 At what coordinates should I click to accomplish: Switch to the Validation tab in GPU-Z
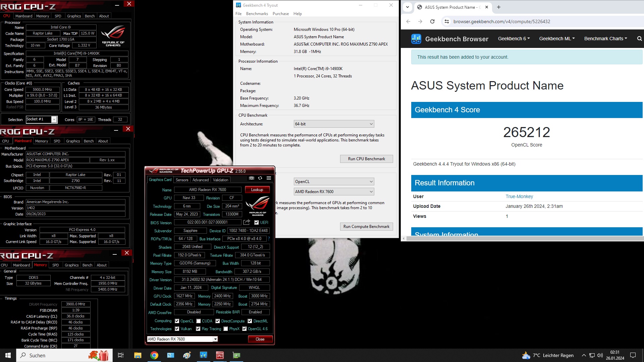220,180
